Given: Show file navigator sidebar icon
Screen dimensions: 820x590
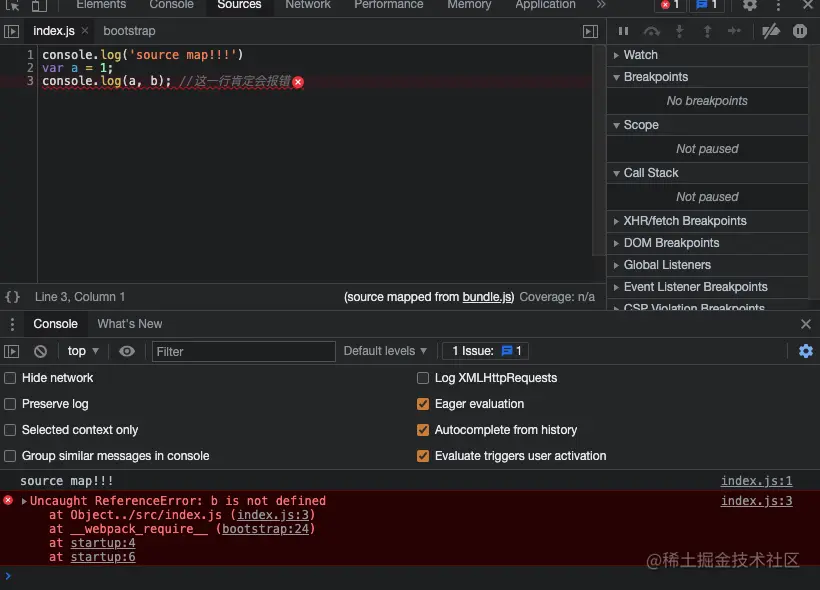Looking at the screenshot, I should 12,31.
